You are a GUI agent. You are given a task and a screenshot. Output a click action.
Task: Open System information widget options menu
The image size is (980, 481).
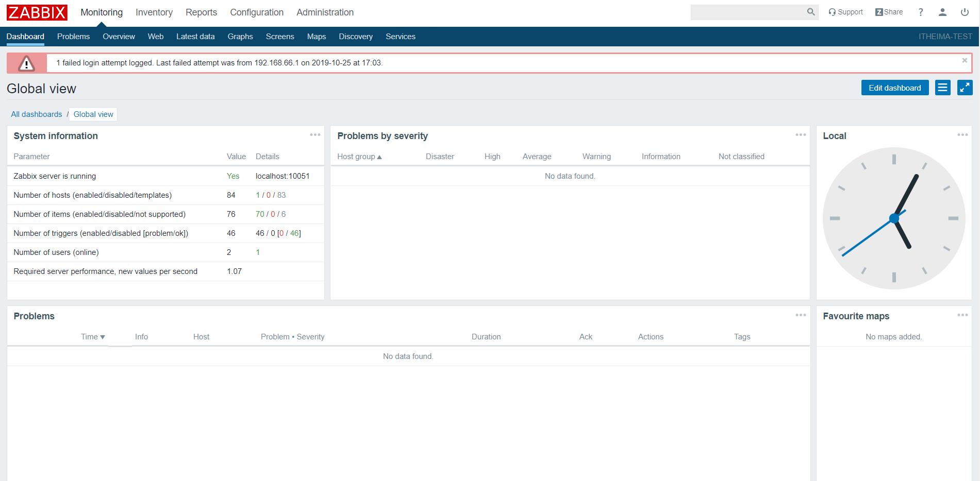[315, 135]
